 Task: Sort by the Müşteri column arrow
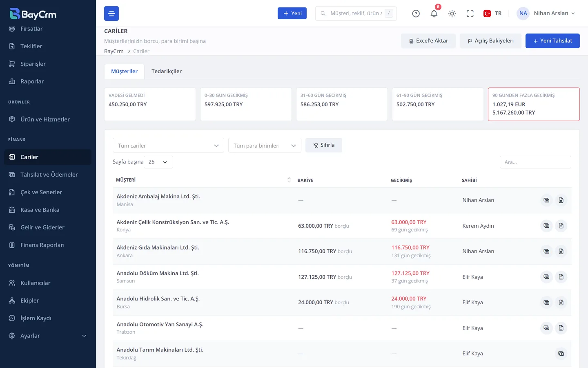(289, 180)
